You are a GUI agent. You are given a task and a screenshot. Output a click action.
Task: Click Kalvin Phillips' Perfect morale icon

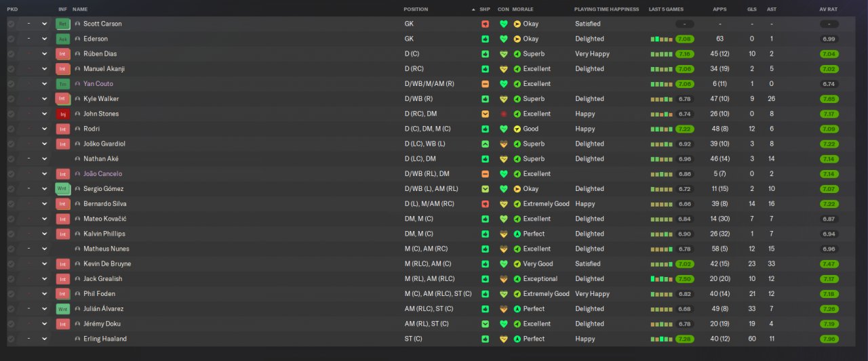(517, 234)
